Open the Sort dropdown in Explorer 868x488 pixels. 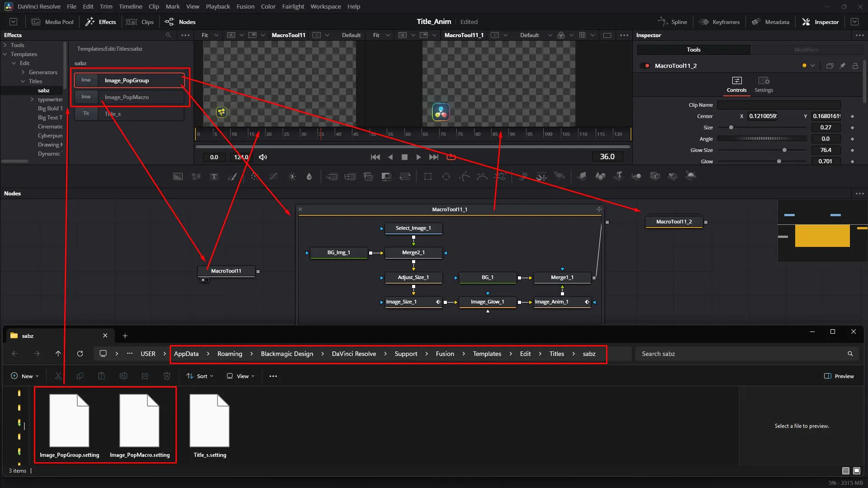tap(199, 376)
